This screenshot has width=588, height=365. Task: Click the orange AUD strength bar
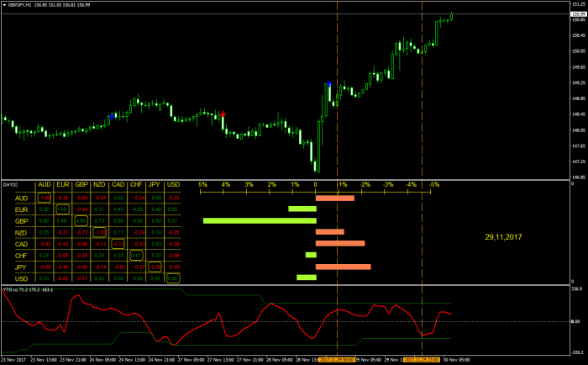click(x=335, y=198)
